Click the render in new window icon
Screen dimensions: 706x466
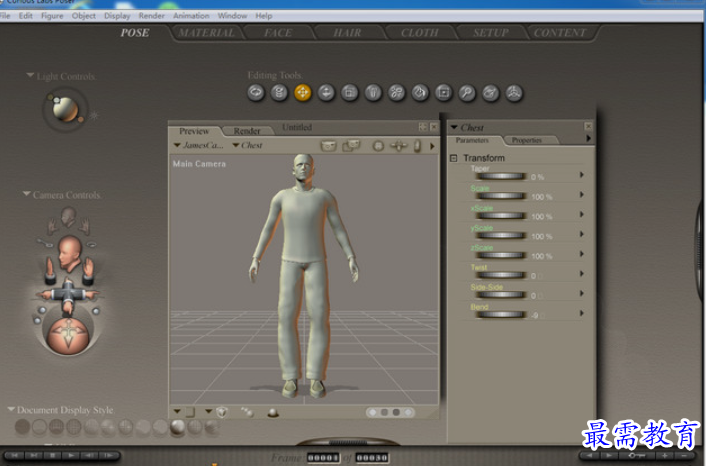click(351, 145)
